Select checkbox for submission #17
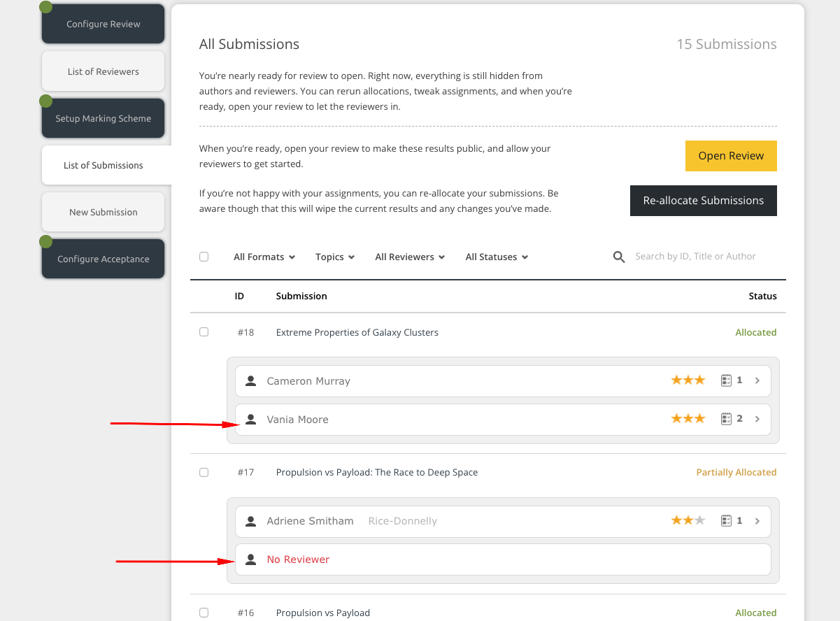This screenshot has width=840, height=621. pos(204,472)
